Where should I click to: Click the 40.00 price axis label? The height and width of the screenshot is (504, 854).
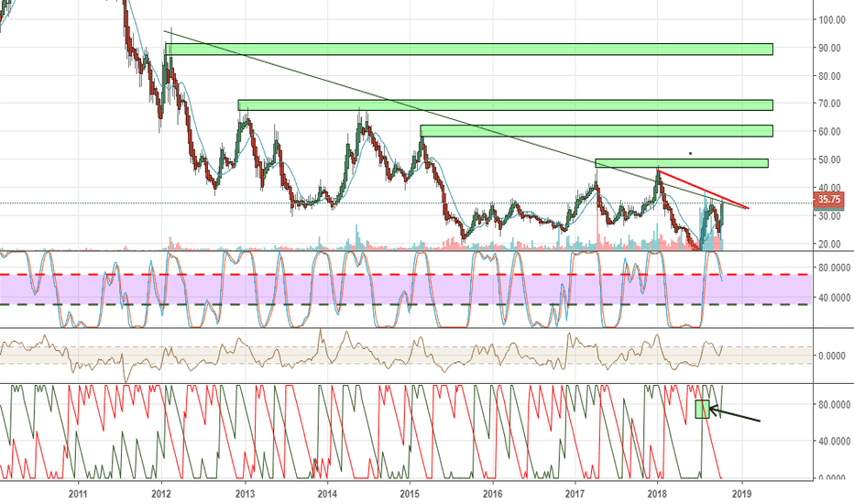pos(829,188)
